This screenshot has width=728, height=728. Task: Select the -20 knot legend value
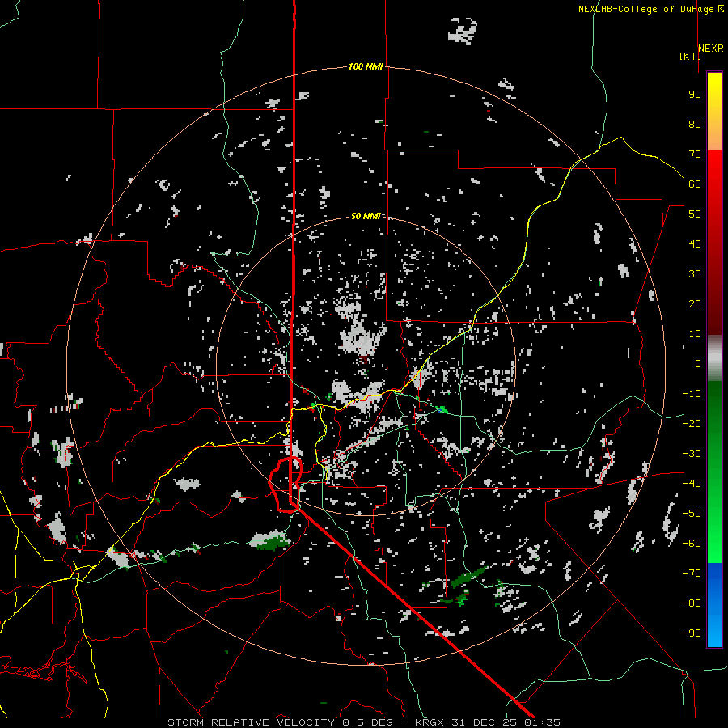692,424
